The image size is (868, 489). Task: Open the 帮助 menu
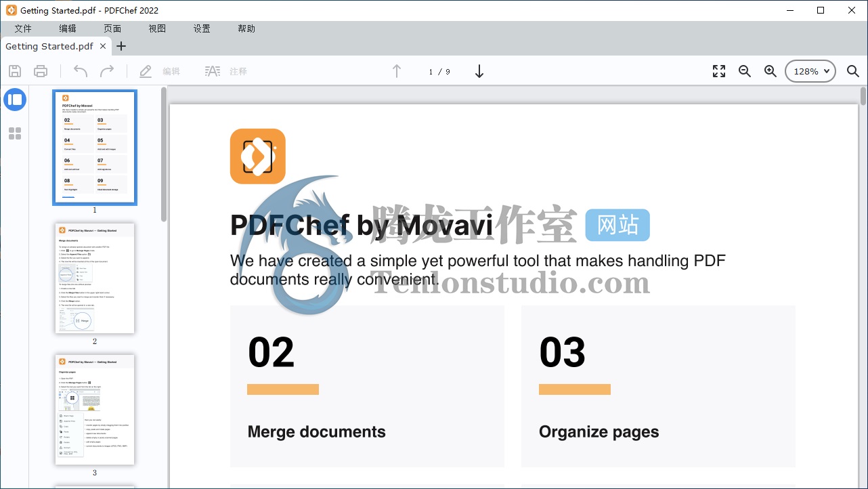(246, 28)
